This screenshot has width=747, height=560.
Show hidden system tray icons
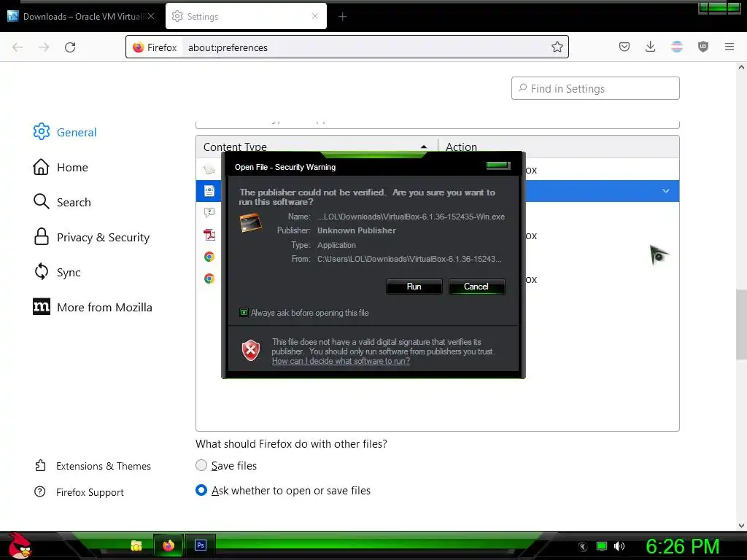(583, 547)
